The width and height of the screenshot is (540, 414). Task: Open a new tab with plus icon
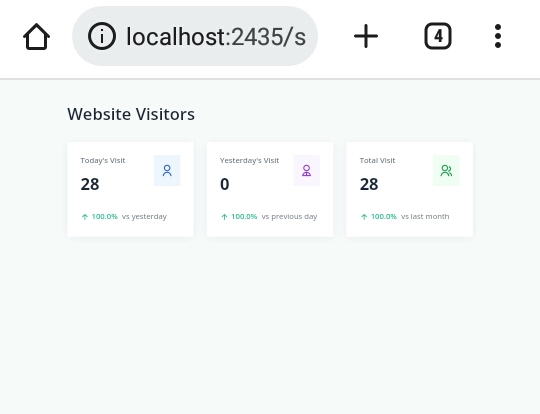click(x=366, y=36)
